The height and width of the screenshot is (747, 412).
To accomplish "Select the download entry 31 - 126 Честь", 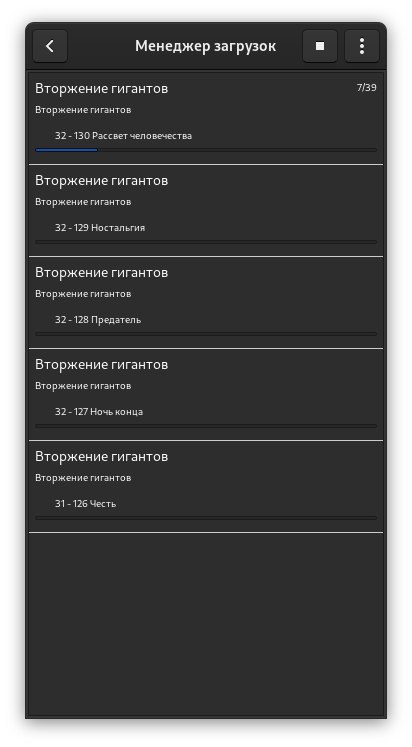I will click(206, 486).
